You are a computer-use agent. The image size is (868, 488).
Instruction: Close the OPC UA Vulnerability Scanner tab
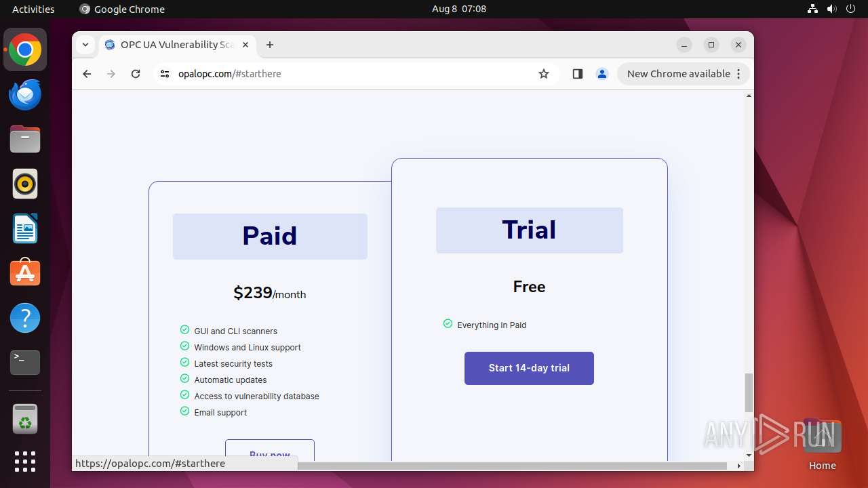(245, 45)
